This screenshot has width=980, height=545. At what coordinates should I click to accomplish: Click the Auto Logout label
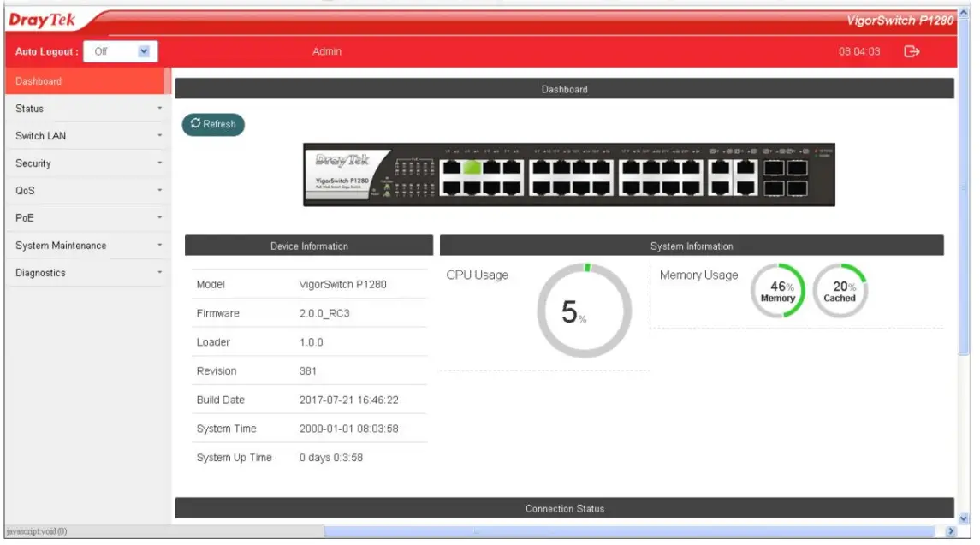click(x=46, y=51)
